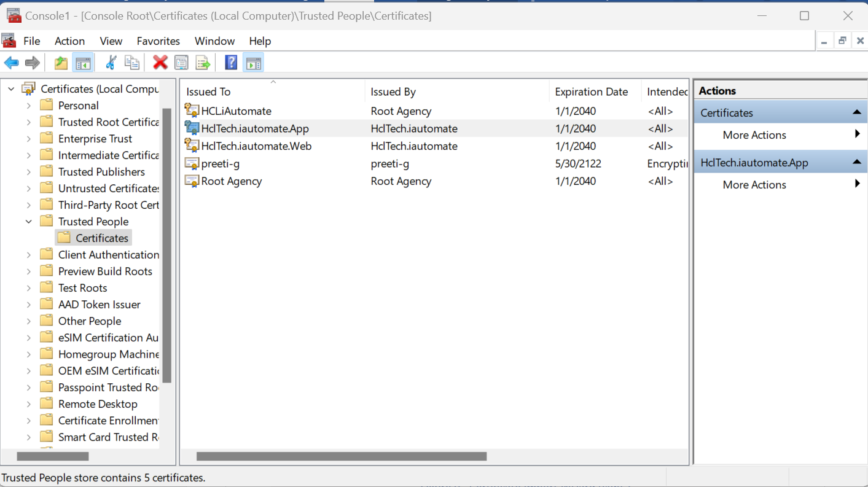Toggle the Show/Hide Console Tree icon
This screenshot has width=868, height=487.
tap(83, 63)
